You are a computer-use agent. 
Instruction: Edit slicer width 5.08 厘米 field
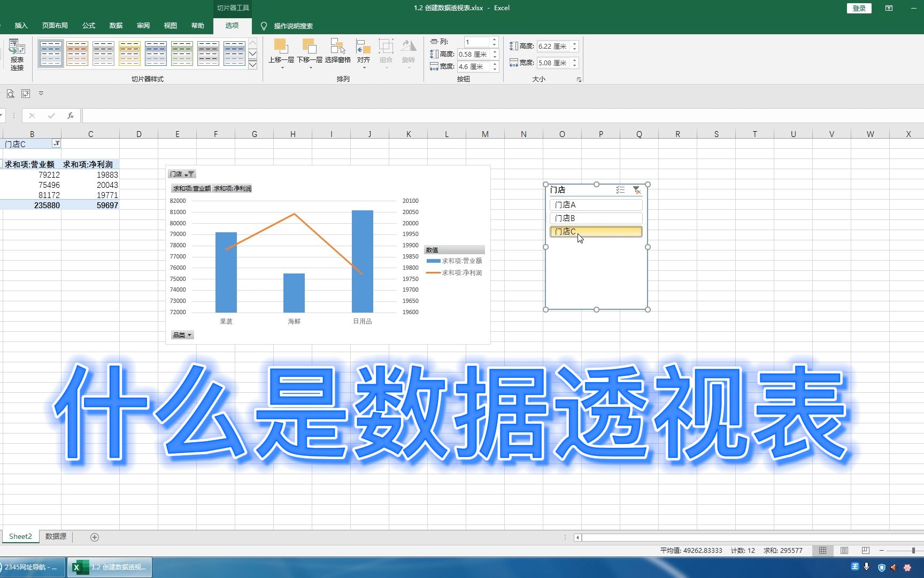coord(553,63)
